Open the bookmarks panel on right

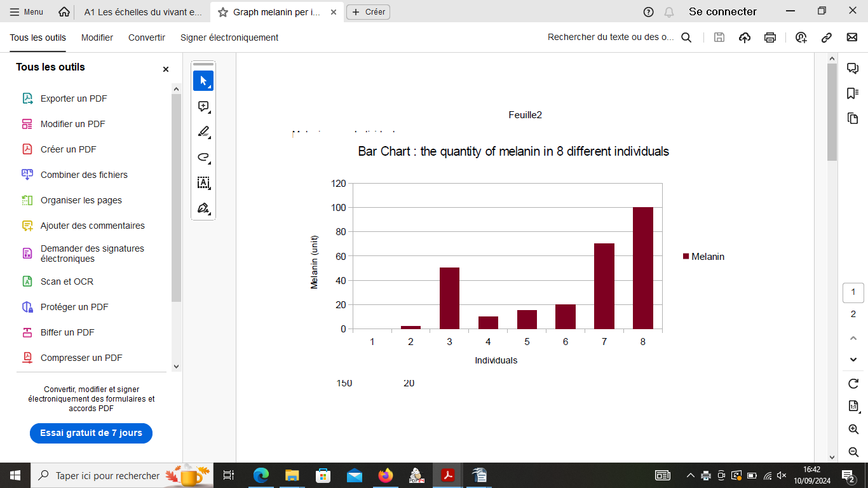click(x=853, y=93)
